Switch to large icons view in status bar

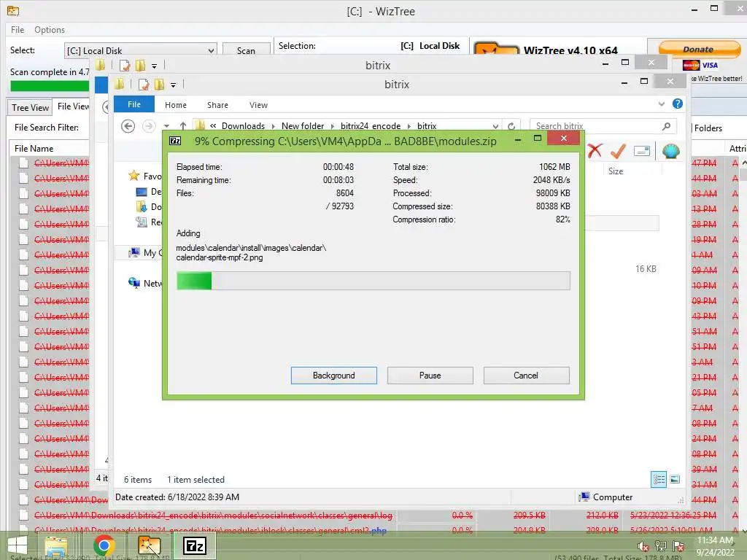675,480
